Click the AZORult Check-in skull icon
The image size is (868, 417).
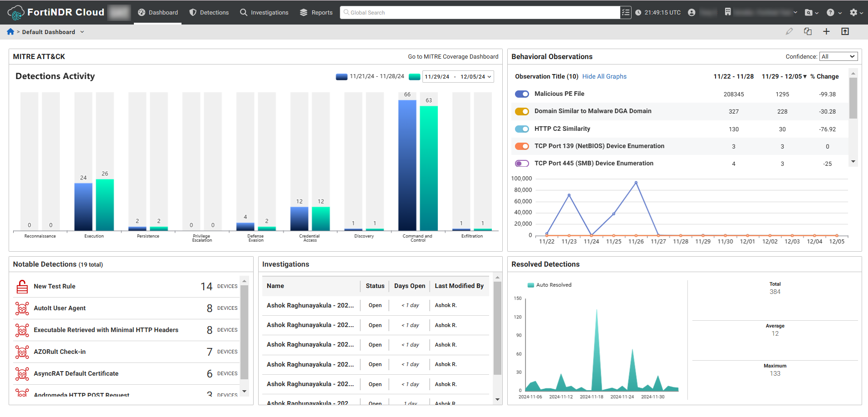pyautogui.click(x=22, y=352)
